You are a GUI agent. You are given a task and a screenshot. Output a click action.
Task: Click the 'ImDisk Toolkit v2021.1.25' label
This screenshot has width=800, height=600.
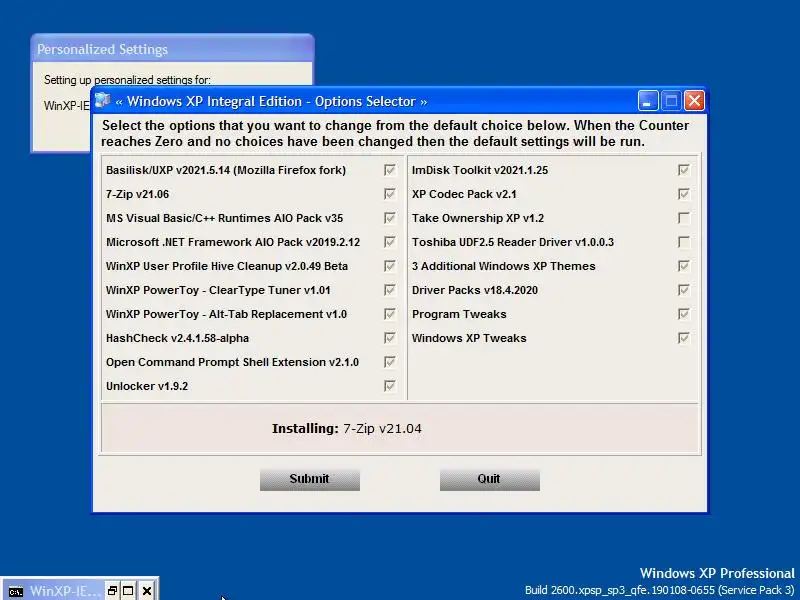(x=480, y=170)
